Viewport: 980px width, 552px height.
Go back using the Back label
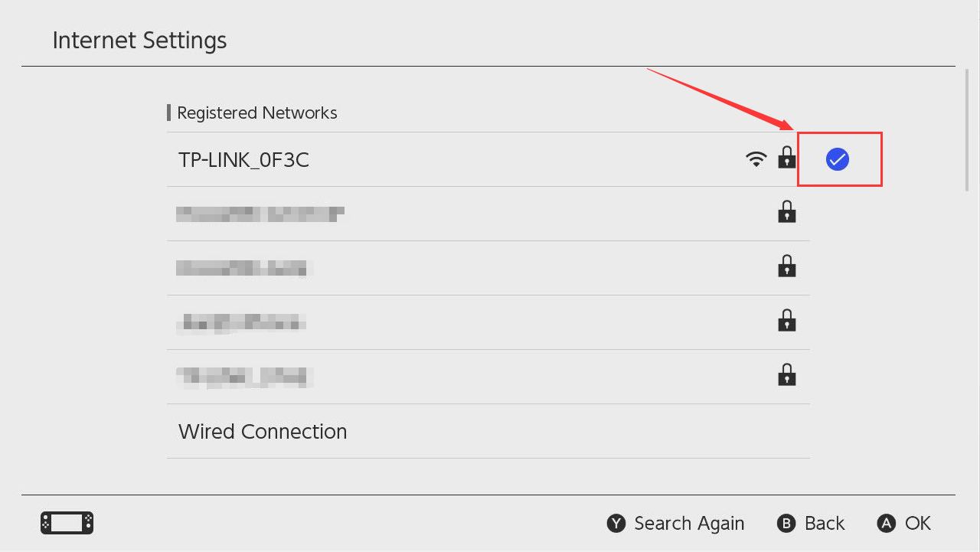tap(825, 523)
